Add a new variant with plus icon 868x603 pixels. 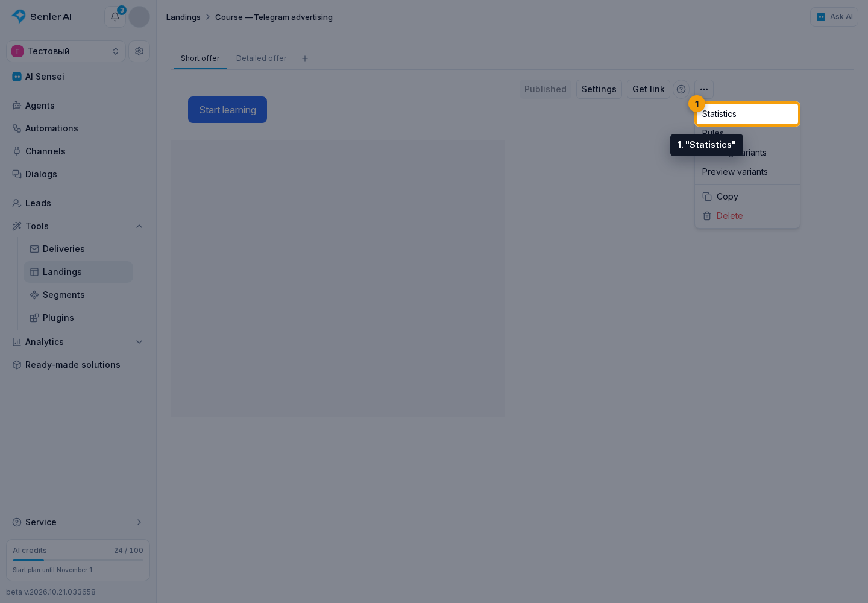(305, 58)
